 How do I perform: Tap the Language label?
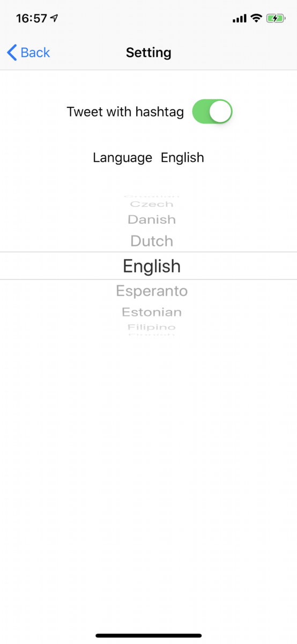coord(122,158)
